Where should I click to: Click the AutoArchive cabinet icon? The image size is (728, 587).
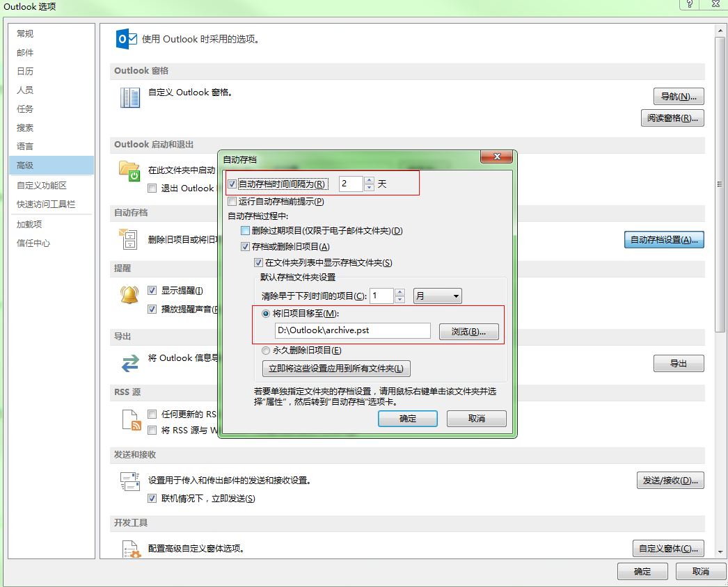tap(128, 239)
